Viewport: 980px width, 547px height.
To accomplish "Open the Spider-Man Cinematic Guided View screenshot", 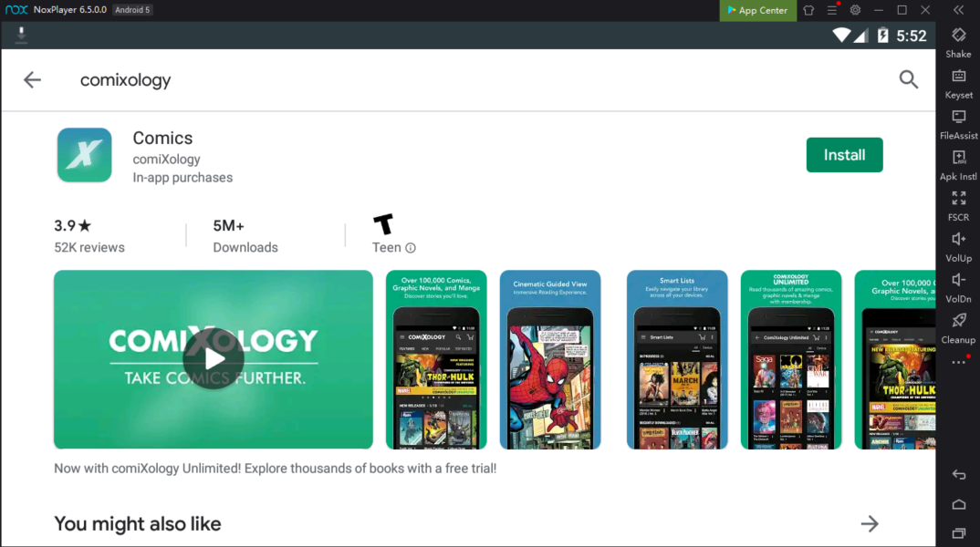I will coord(550,359).
